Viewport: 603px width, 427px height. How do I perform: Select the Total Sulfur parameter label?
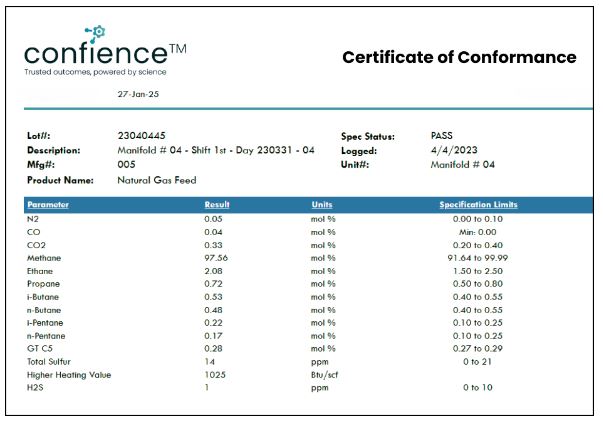pyautogui.click(x=52, y=360)
